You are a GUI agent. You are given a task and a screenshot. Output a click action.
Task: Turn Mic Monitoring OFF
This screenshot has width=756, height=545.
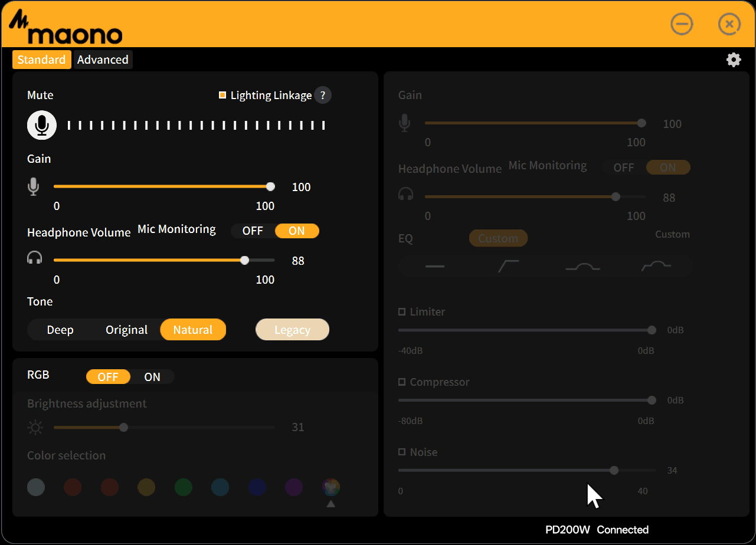[253, 231]
